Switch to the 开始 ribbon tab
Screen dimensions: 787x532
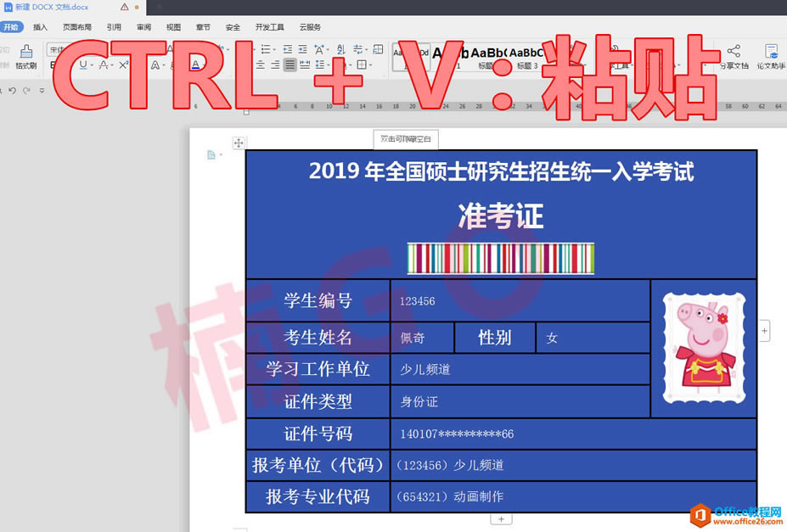click(11, 27)
